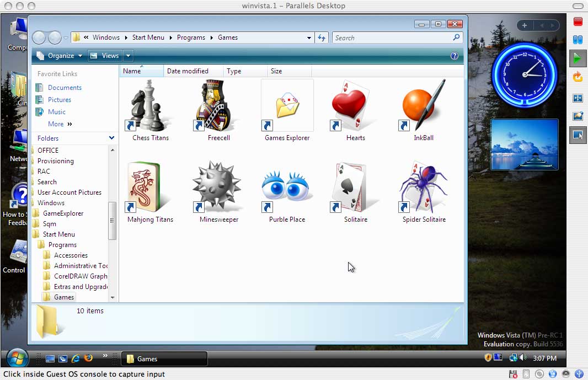Select the Games folder in tree

coord(64,297)
